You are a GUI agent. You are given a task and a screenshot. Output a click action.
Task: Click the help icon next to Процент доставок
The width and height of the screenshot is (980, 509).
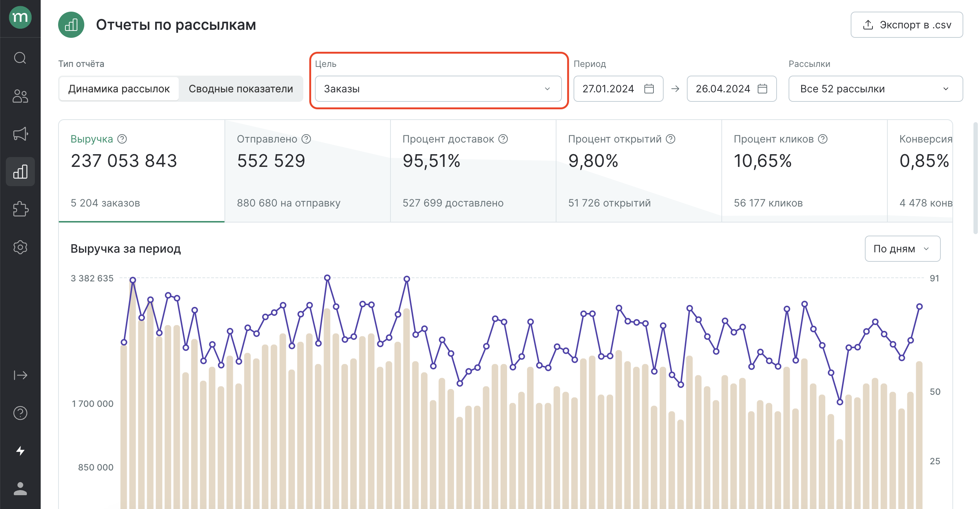pyautogui.click(x=503, y=139)
